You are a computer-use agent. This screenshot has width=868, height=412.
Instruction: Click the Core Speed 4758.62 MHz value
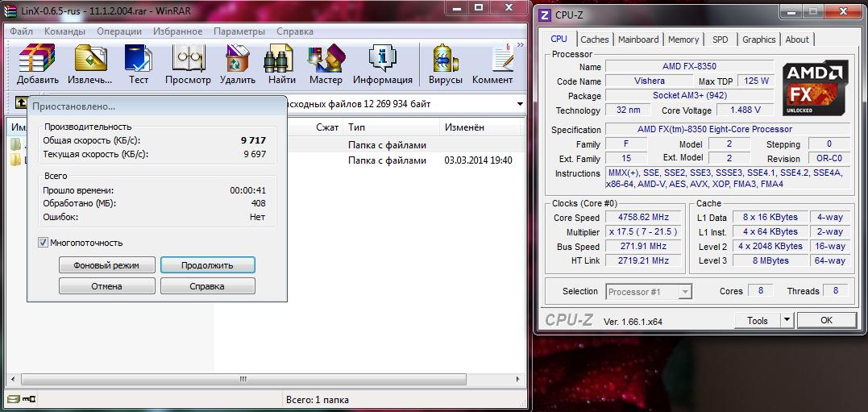pyautogui.click(x=643, y=217)
